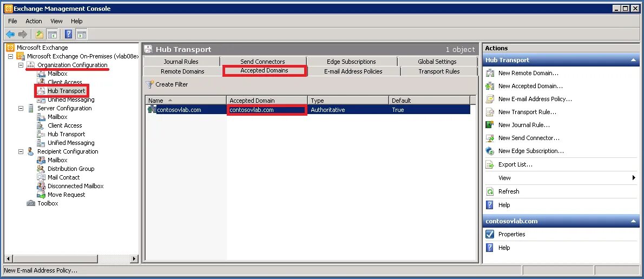Collapse the contosovlab.com actions section
Image resolution: width=644 pixels, height=279 pixels.
point(633,221)
